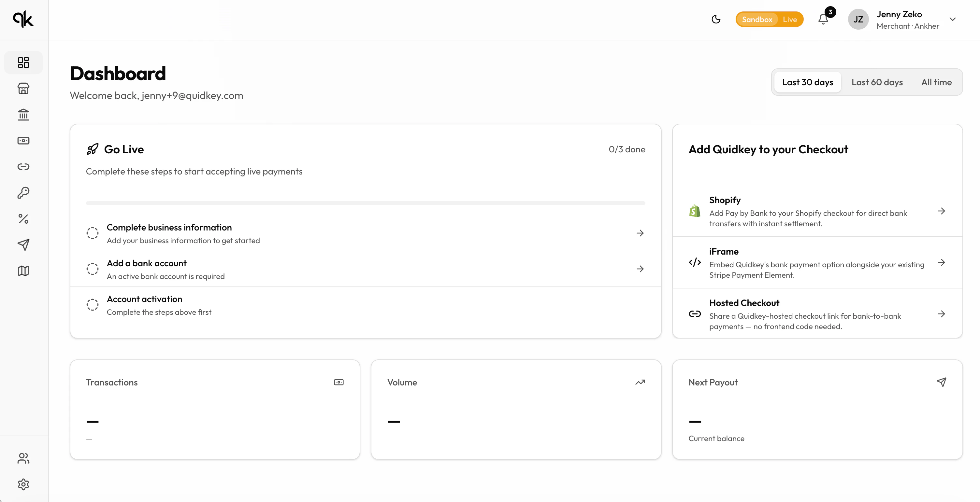980x502 pixels.
Task: Open arrow for Complete business information
Action: coord(640,233)
